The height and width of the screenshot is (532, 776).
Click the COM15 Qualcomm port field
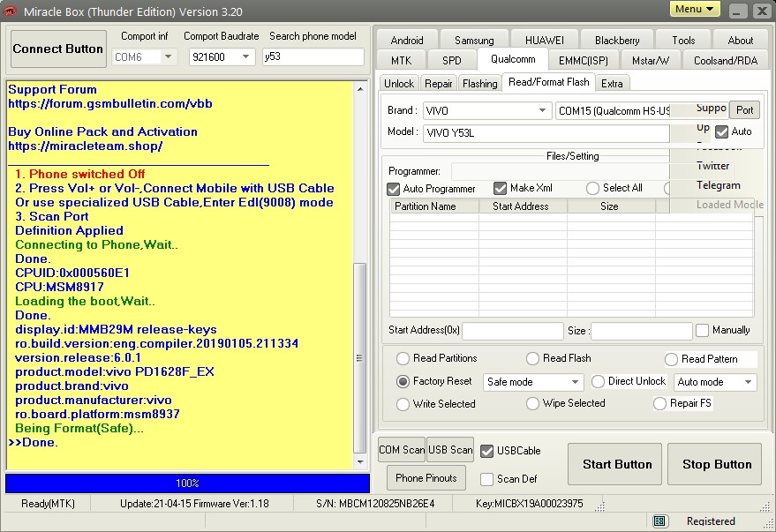pos(614,111)
